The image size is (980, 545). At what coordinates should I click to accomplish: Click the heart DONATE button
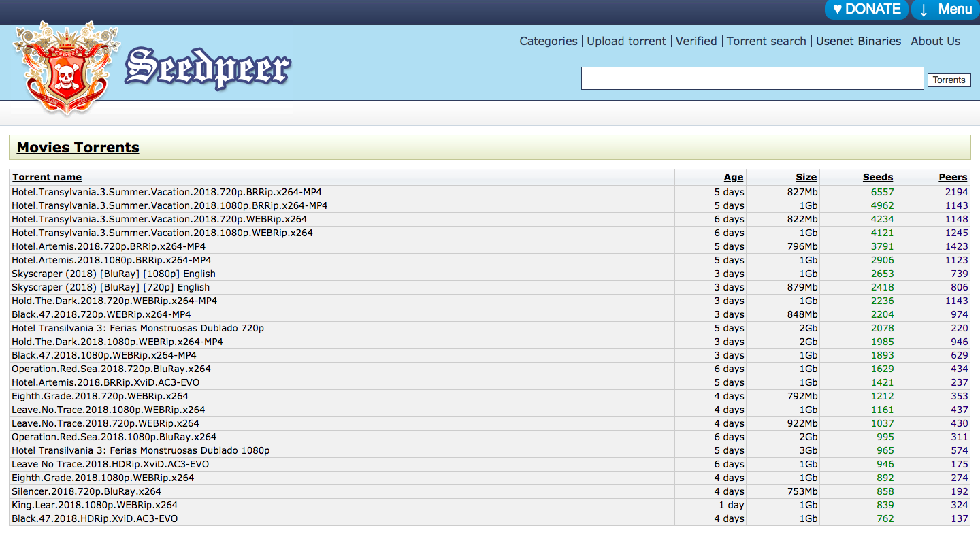866,10
